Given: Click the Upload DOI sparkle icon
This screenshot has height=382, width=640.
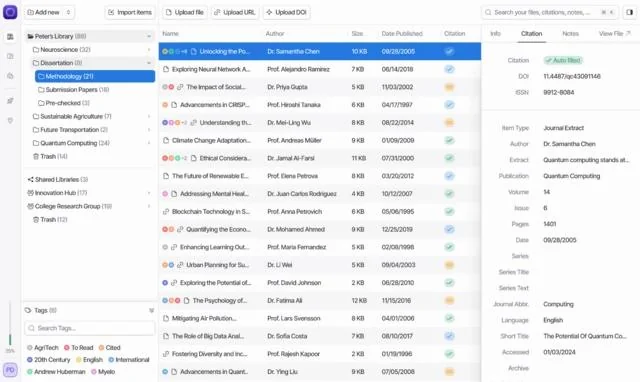Looking at the screenshot, I should 269,12.
